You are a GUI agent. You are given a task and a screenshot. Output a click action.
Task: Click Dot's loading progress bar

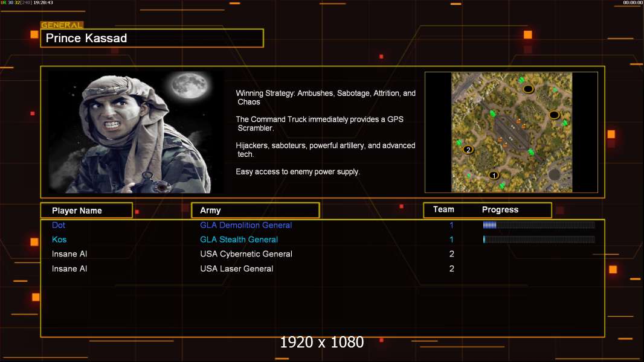pos(538,225)
